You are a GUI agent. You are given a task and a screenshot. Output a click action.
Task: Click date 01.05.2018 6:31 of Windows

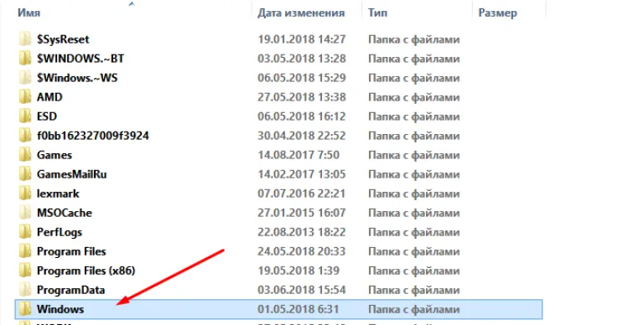[x=299, y=309]
